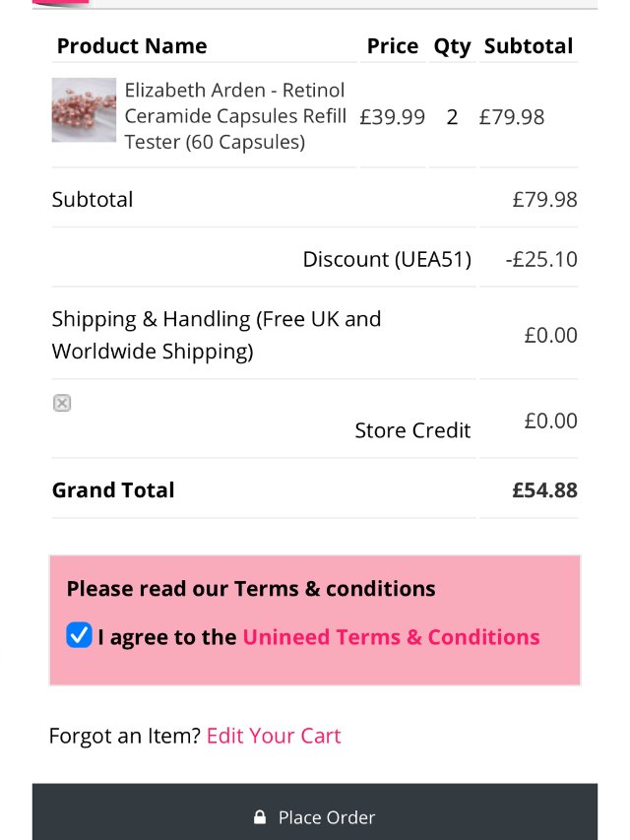Untick the agree to Terms checkbox
This screenshot has width=630, height=840.
(79, 636)
